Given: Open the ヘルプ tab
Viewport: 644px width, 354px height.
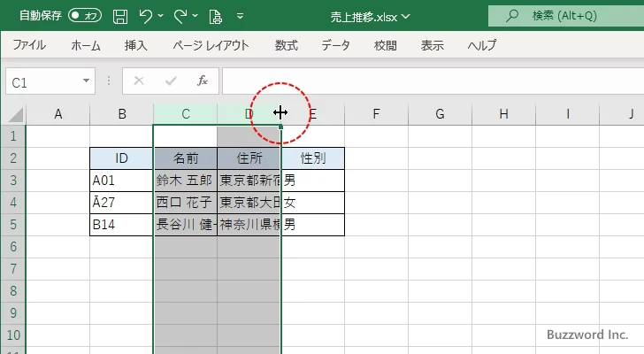Looking at the screenshot, I should pos(482,45).
